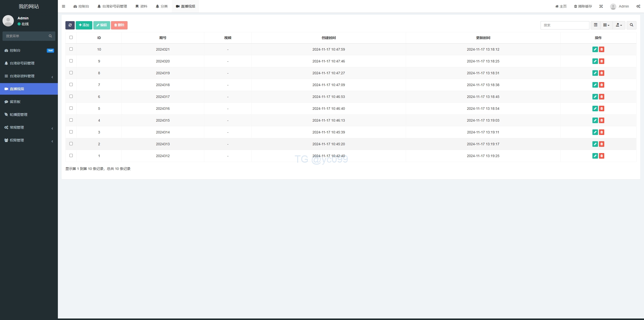The image size is (644, 320).
Task: Click the refresh table icon button
Action: 70,25
